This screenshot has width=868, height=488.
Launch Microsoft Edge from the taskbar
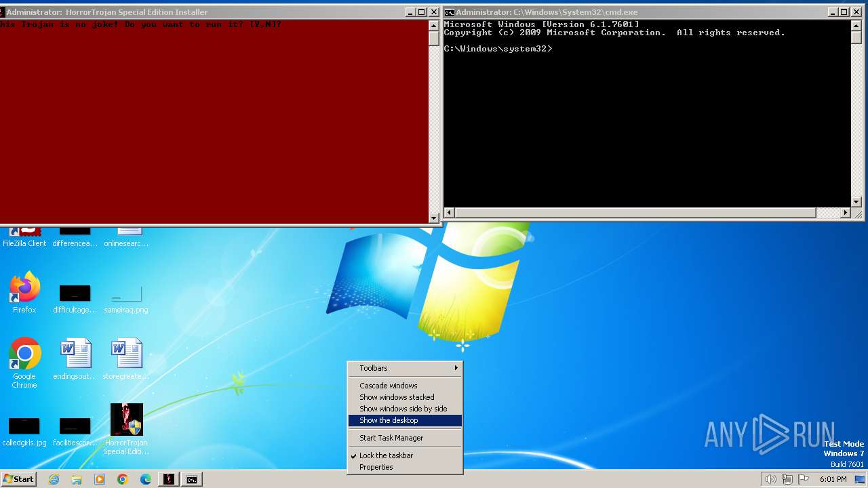[146, 479]
